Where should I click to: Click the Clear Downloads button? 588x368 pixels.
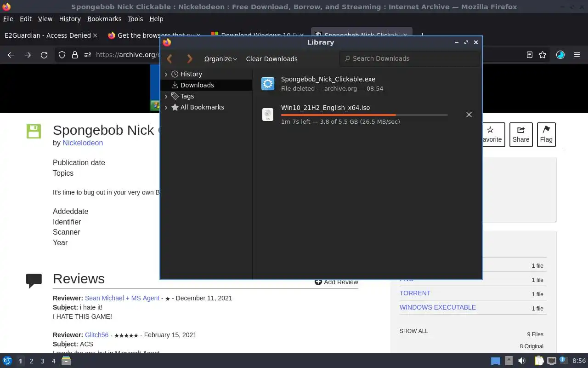(271, 59)
